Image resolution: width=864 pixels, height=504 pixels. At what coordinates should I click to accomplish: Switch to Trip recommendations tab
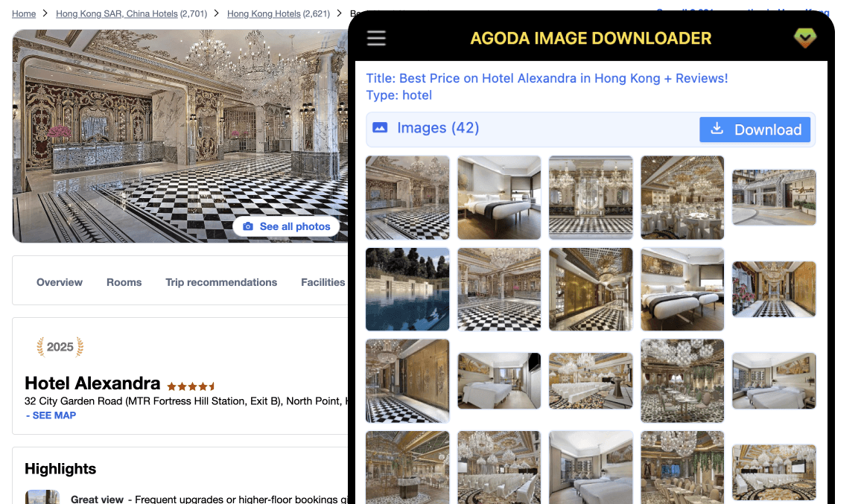tap(221, 282)
